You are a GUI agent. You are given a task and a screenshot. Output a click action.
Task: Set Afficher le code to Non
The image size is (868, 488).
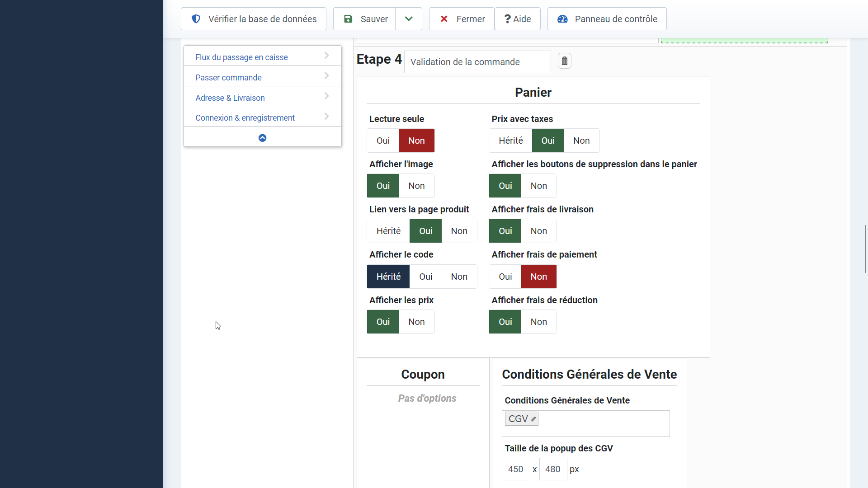pos(459,277)
